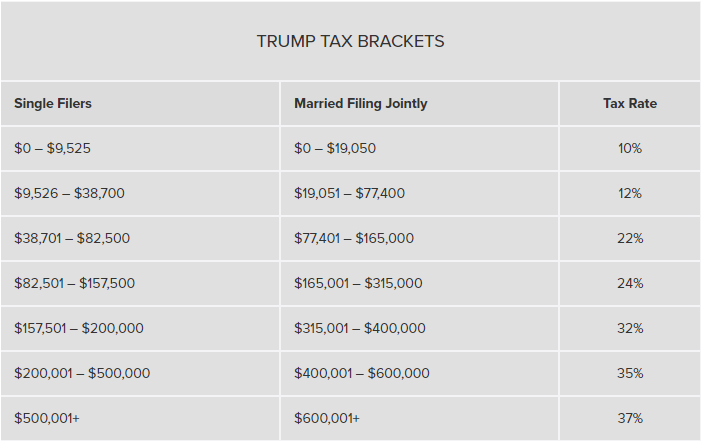
Task: Click the 10% tax rate cell
Action: click(630, 148)
